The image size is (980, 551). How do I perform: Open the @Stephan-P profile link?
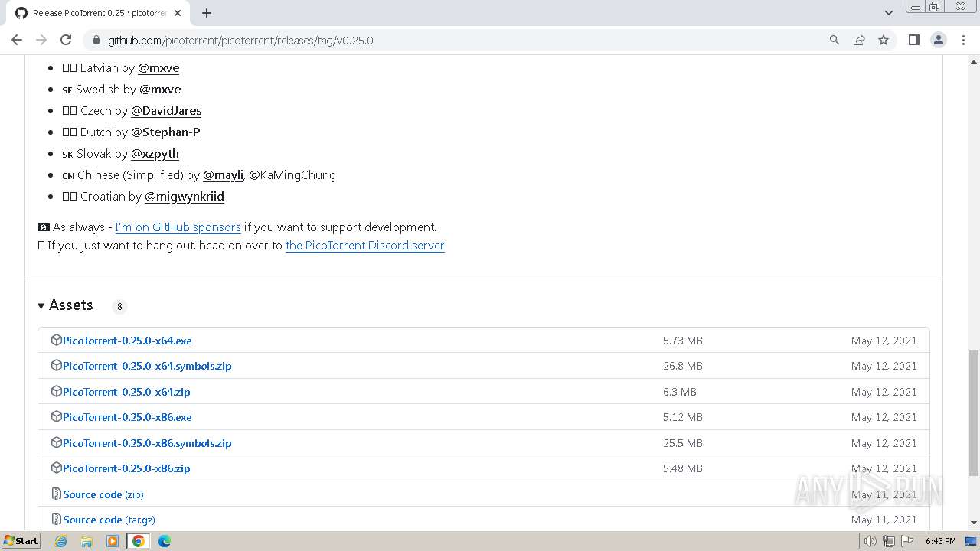(x=165, y=132)
